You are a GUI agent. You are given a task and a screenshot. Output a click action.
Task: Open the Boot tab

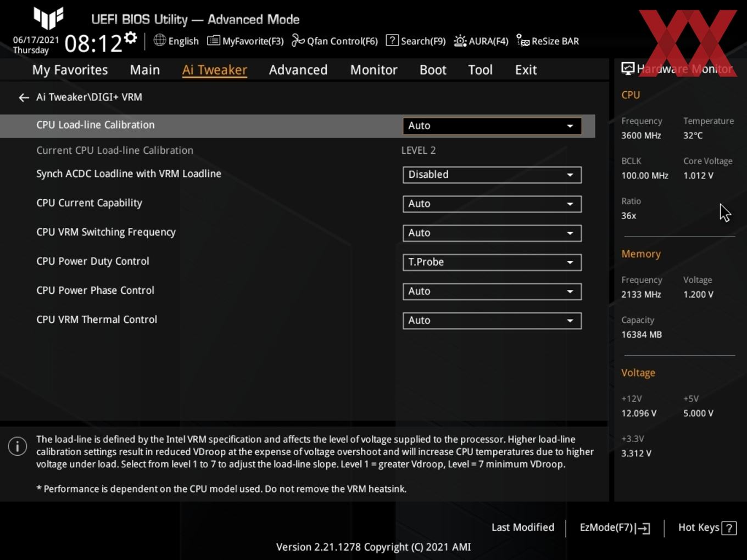[433, 70]
